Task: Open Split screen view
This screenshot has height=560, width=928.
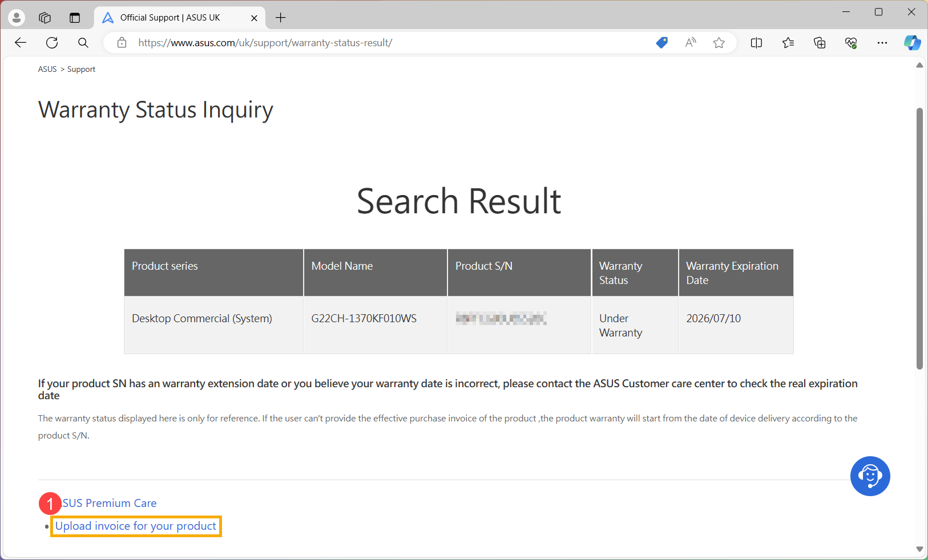Action: pyautogui.click(x=756, y=43)
